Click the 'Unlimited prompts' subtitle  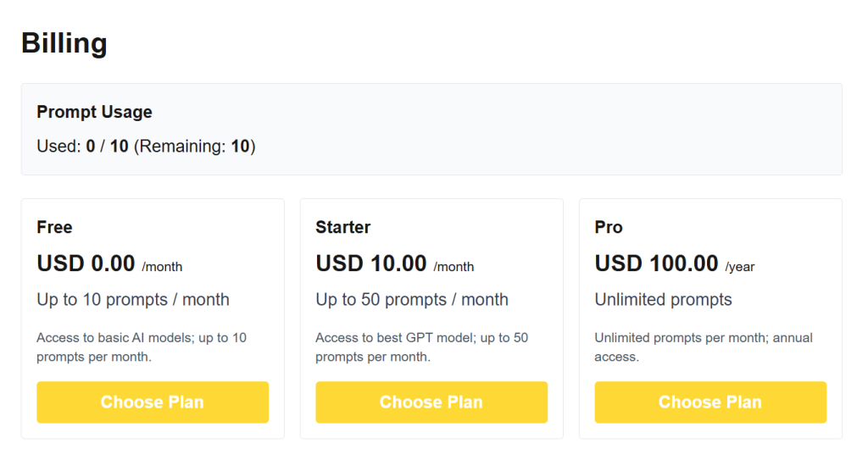pyautogui.click(x=663, y=300)
